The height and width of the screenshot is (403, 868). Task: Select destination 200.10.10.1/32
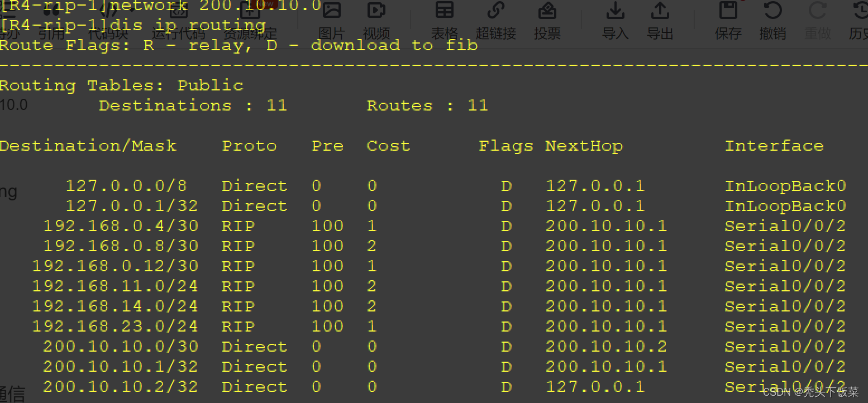[121, 367]
